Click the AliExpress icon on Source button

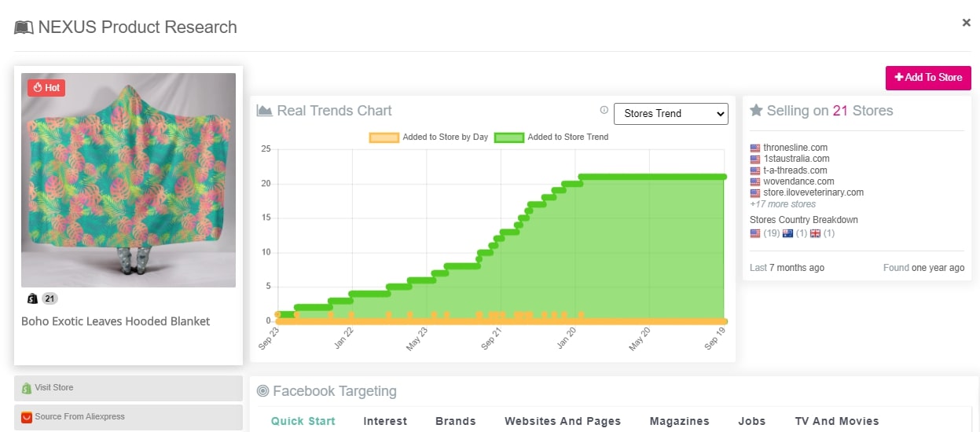[26, 417]
